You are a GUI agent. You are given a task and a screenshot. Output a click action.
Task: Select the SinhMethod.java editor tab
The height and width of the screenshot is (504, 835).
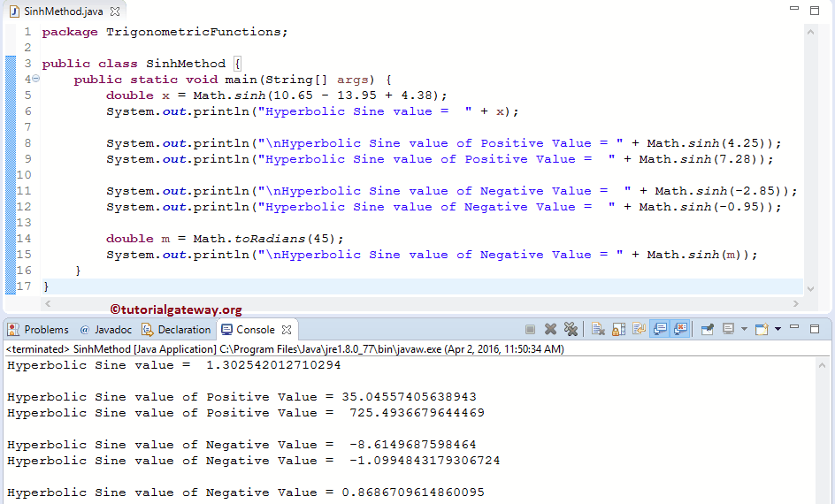(x=64, y=11)
